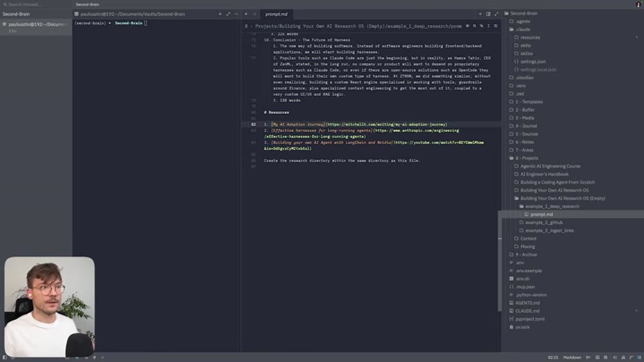
Task: Expand the .agents folder
Action: 523,21
